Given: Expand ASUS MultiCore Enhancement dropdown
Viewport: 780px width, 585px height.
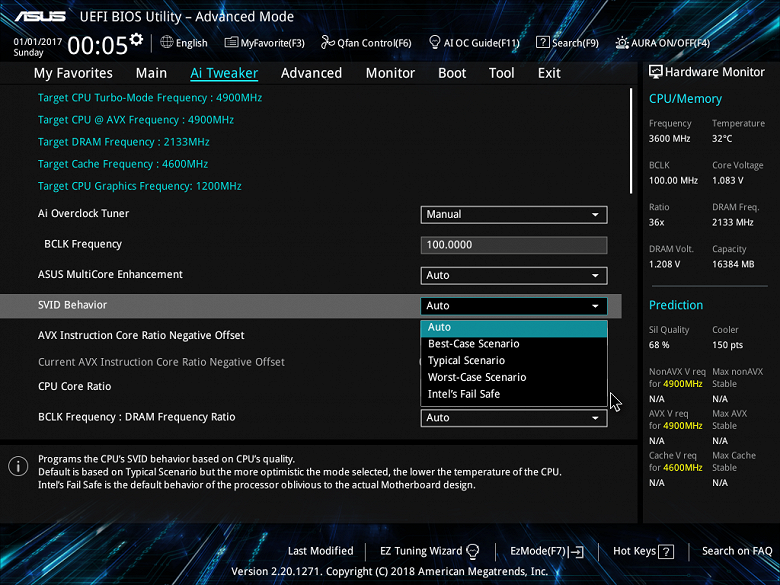Looking at the screenshot, I should point(514,275).
